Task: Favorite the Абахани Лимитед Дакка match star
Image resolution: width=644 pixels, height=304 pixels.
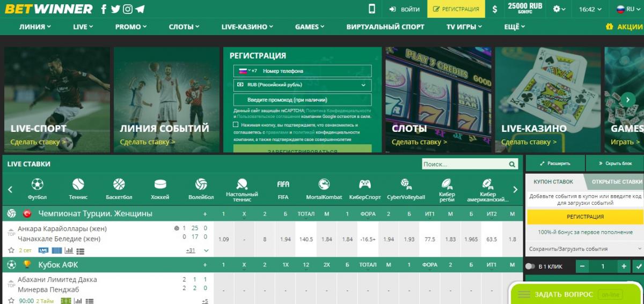Action: pyautogui.click(x=11, y=301)
